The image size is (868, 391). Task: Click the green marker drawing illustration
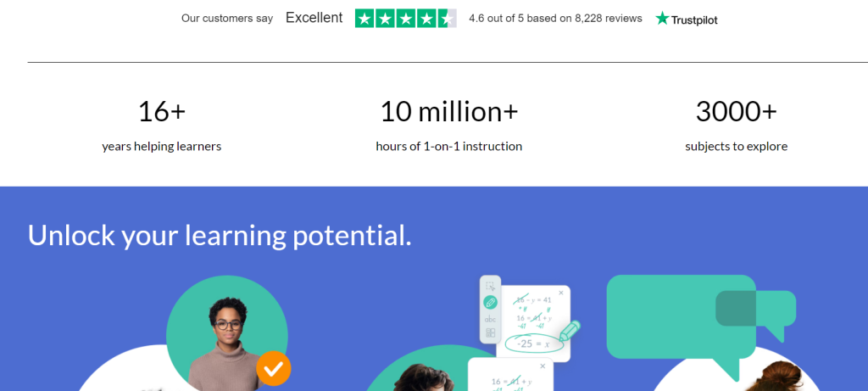tap(570, 329)
